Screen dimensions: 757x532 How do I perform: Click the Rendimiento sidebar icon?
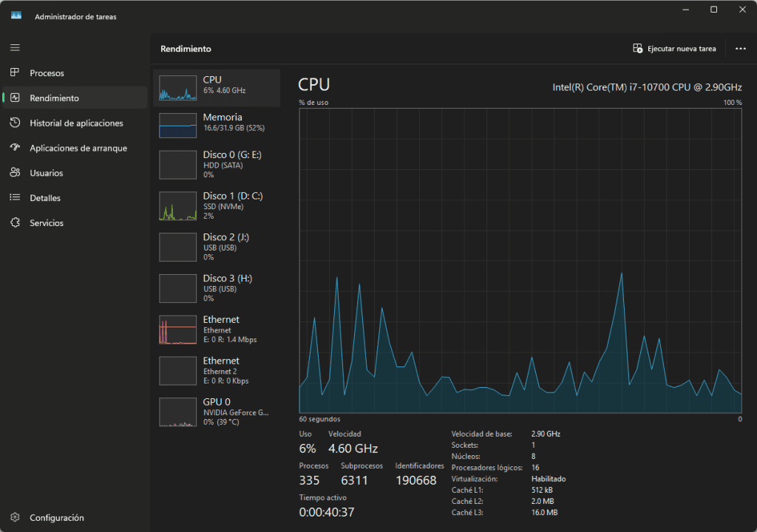[x=15, y=98]
